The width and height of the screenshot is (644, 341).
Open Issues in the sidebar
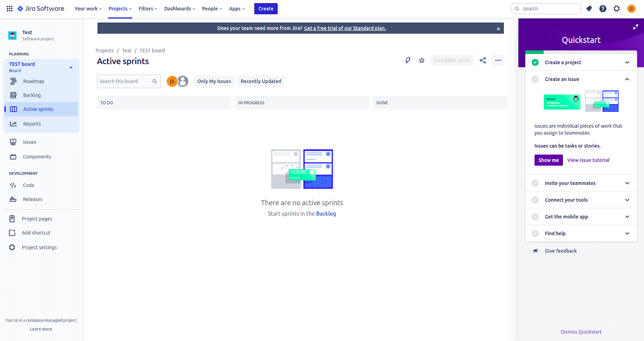pos(41,142)
